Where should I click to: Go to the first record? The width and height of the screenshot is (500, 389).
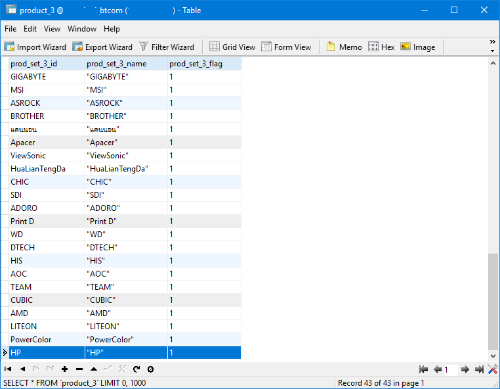click(x=8, y=369)
